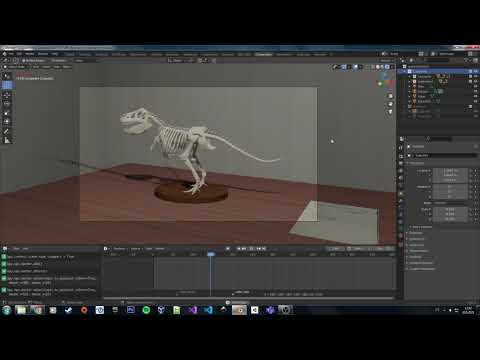Select the Scale tool in left toolbar

coord(7,113)
